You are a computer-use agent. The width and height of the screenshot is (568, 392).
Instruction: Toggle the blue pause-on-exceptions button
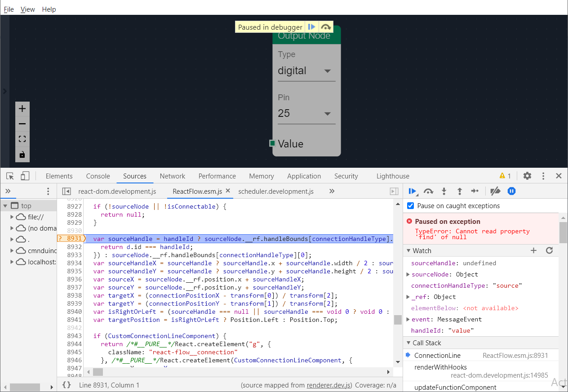(x=511, y=191)
